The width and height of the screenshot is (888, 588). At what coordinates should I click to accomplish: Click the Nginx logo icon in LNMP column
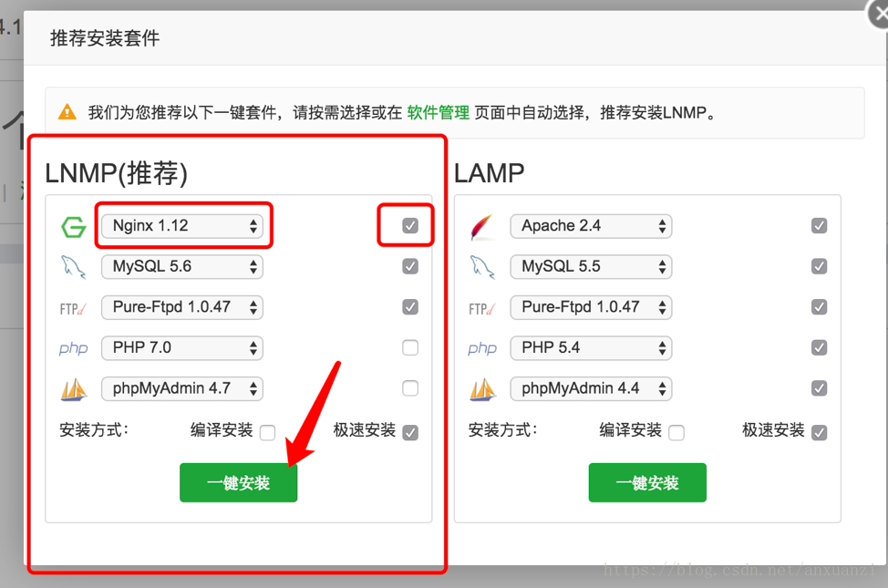73,225
